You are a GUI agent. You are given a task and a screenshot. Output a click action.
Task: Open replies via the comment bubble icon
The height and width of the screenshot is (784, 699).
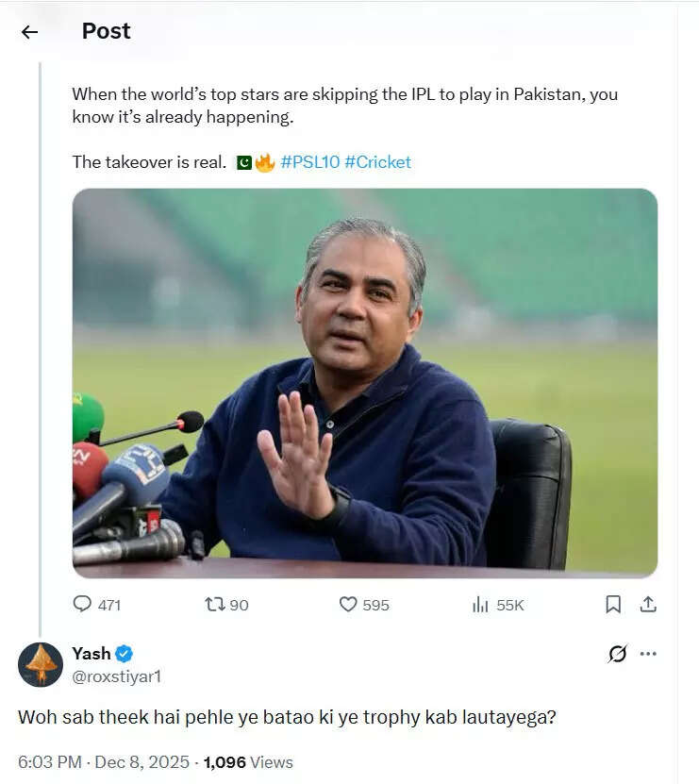tap(83, 604)
